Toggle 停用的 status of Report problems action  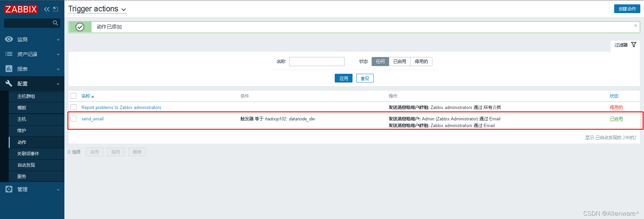click(616, 107)
